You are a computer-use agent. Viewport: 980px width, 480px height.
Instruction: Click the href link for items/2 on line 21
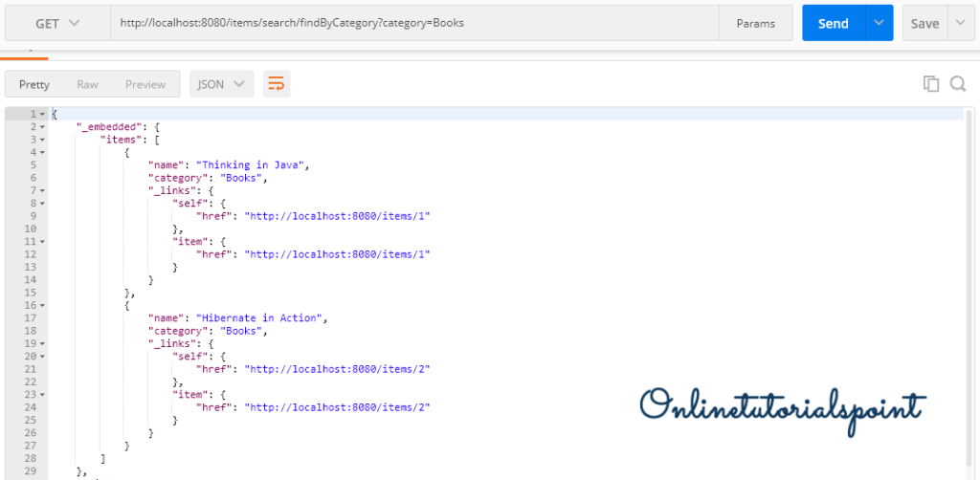(x=338, y=369)
